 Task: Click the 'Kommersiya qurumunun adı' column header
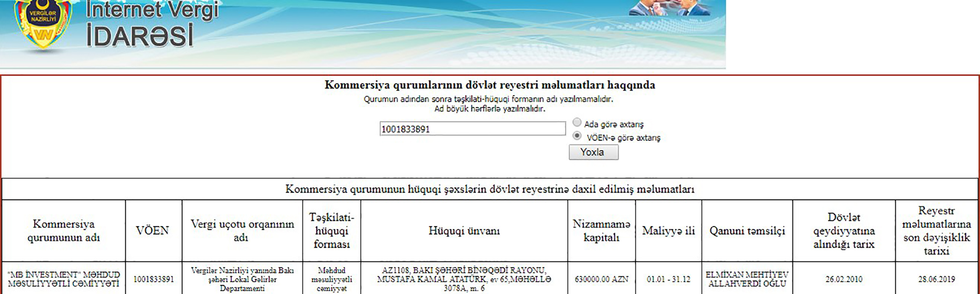(x=64, y=231)
